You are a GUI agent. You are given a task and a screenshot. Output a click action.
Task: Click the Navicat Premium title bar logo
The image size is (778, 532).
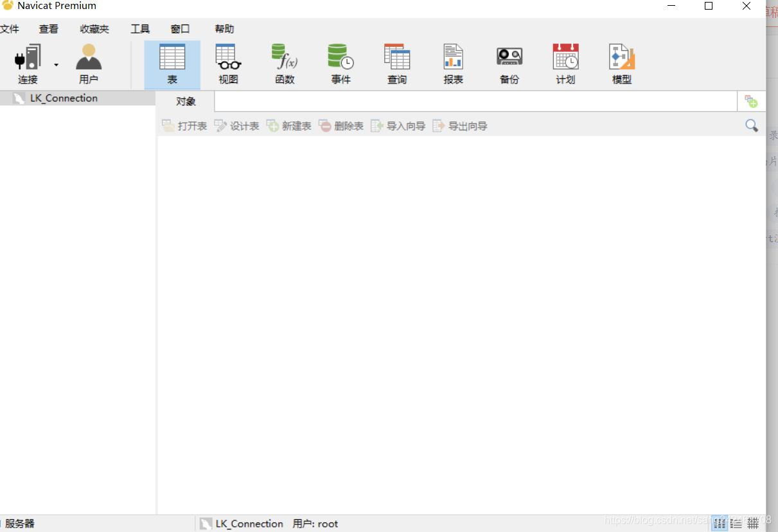click(x=8, y=6)
